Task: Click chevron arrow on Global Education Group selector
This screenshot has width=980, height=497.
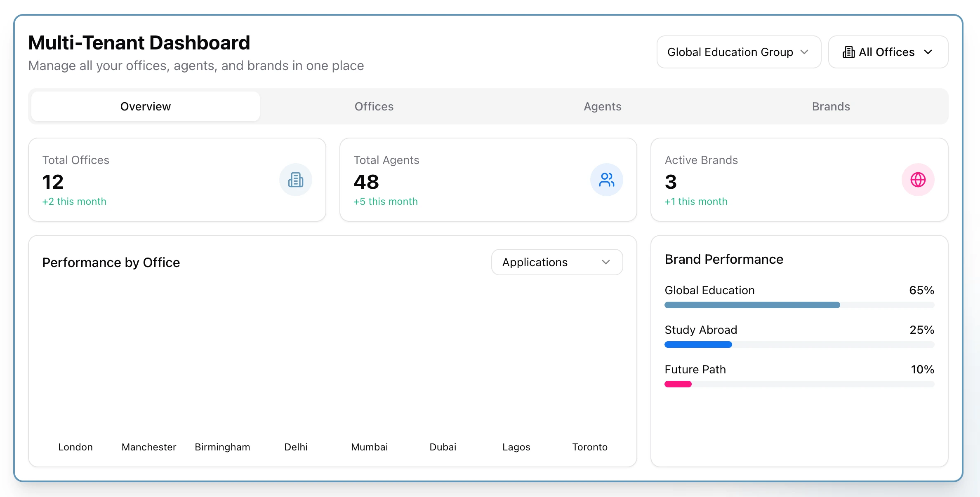Action: (x=804, y=52)
